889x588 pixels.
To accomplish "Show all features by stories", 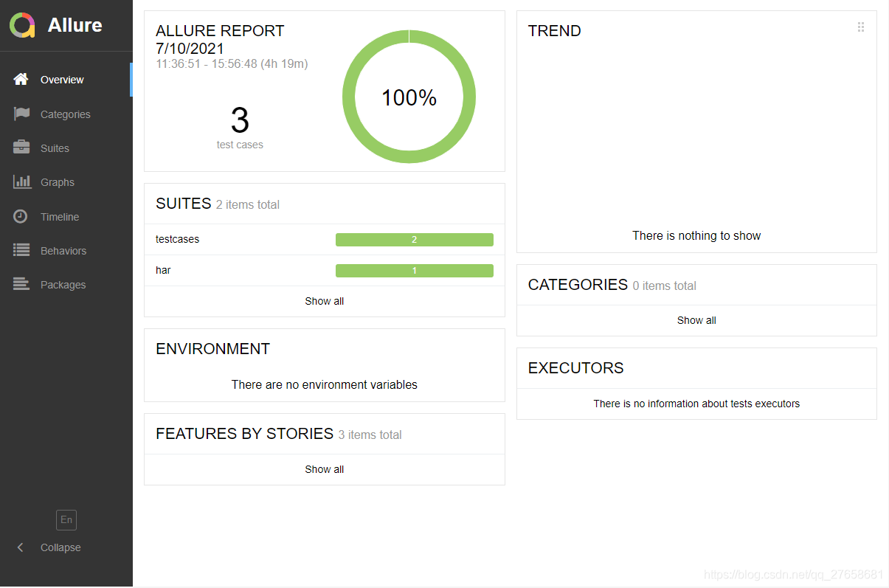I will (x=324, y=468).
